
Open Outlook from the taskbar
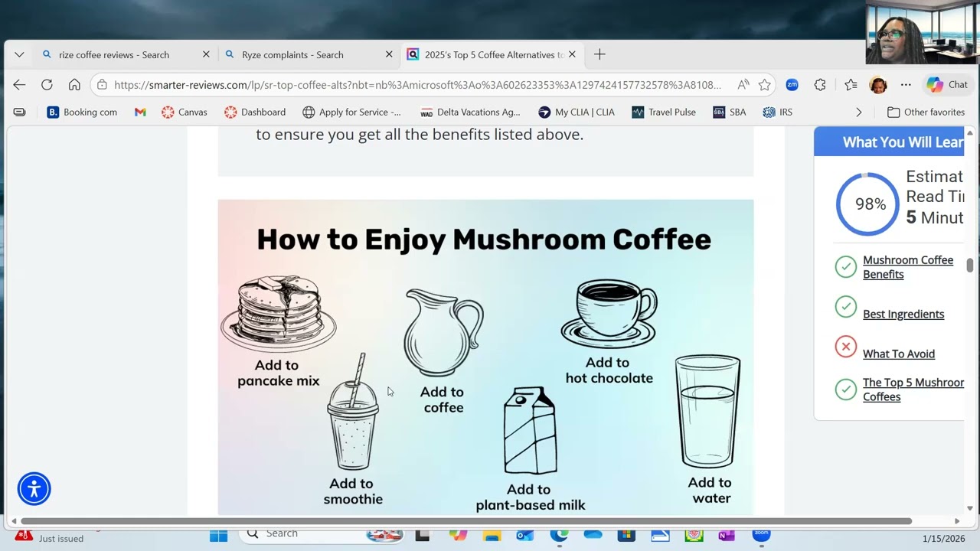tap(524, 535)
